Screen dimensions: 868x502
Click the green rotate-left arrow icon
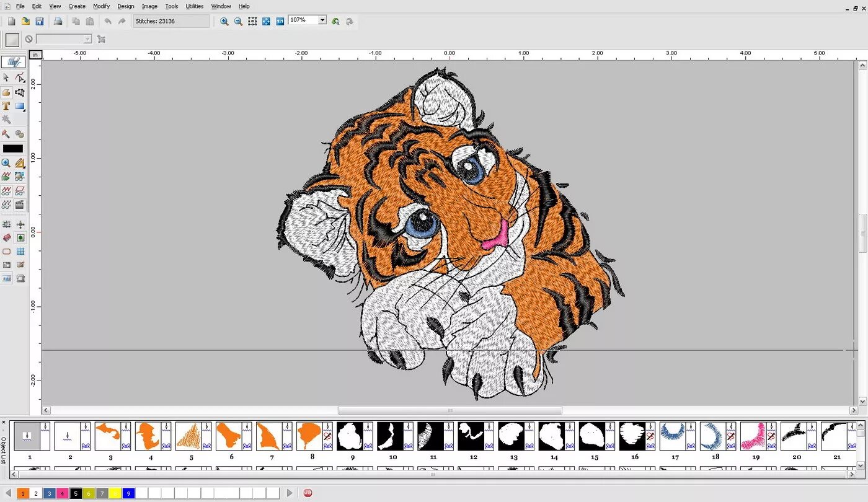[335, 21]
